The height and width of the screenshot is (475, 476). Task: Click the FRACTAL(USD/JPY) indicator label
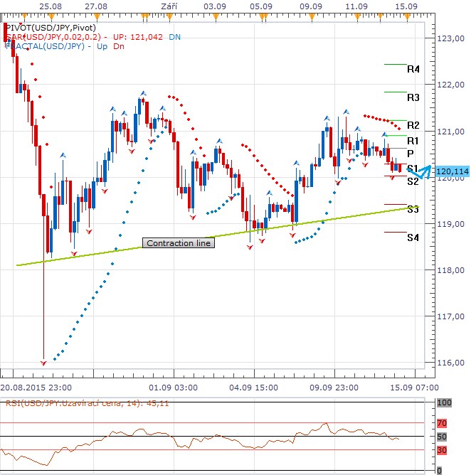pos(50,45)
